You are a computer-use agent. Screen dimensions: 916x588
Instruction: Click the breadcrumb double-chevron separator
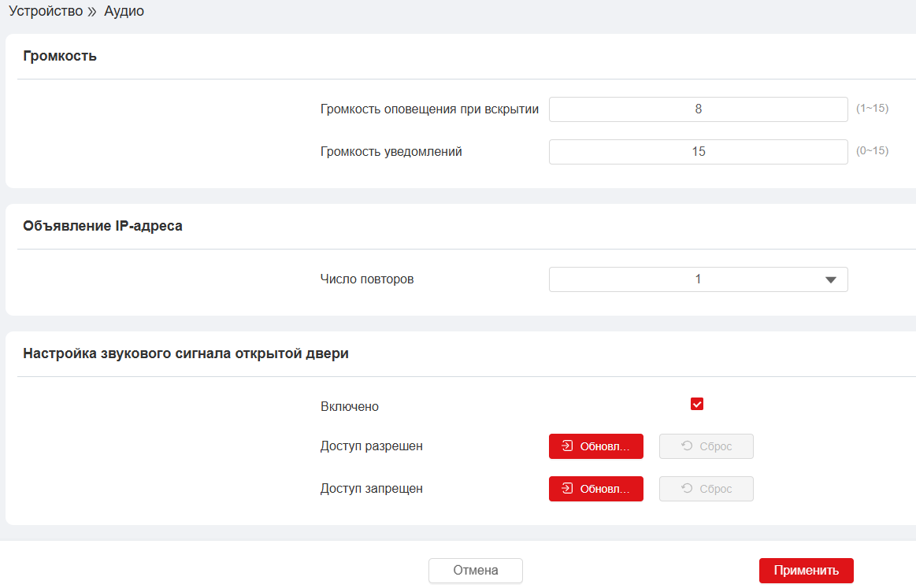(x=93, y=12)
